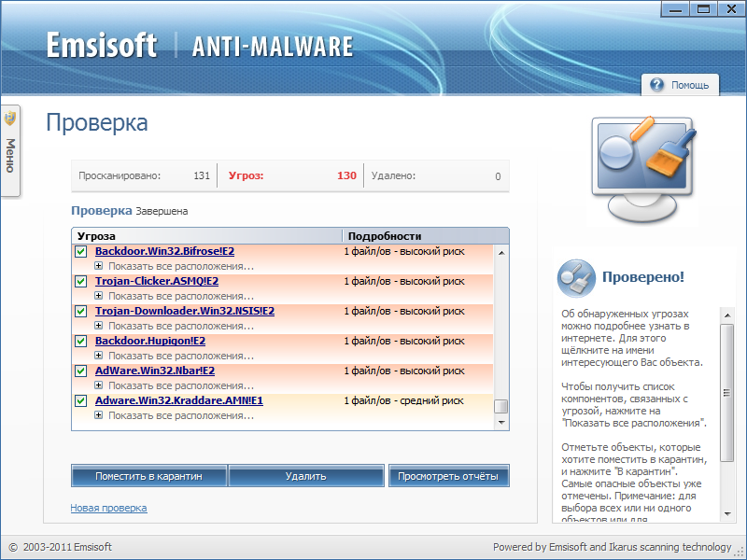Screen dimensions: 747x560
Task: Open Backdoor.Win32.Bifrose!E2 threat link
Action: pyautogui.click(x=165, y=251)
